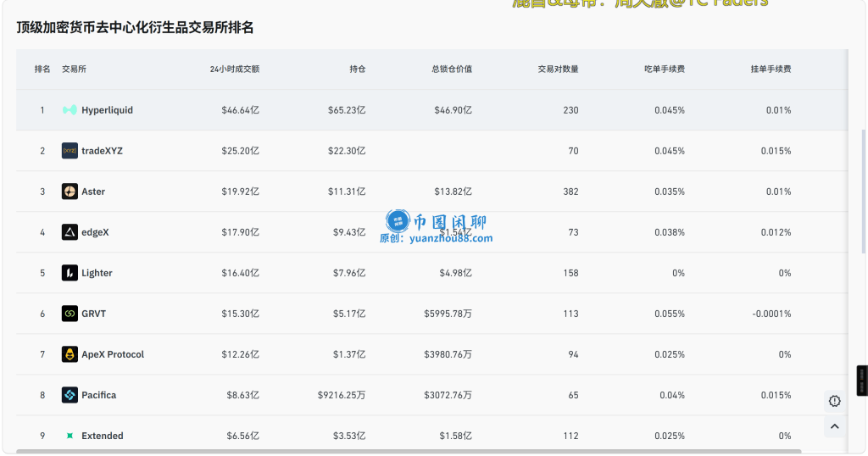Select tradeXYZ maker fee 0.015%

point(776,151)
